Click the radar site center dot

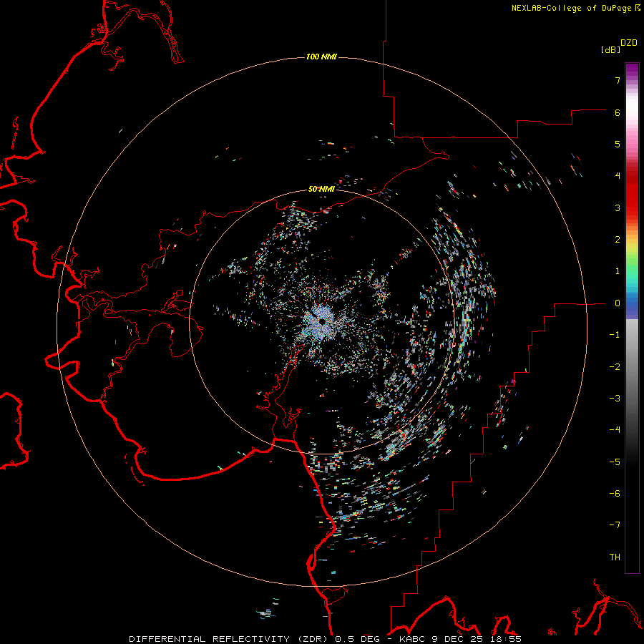pyautogui.click(x=323, y=321)
